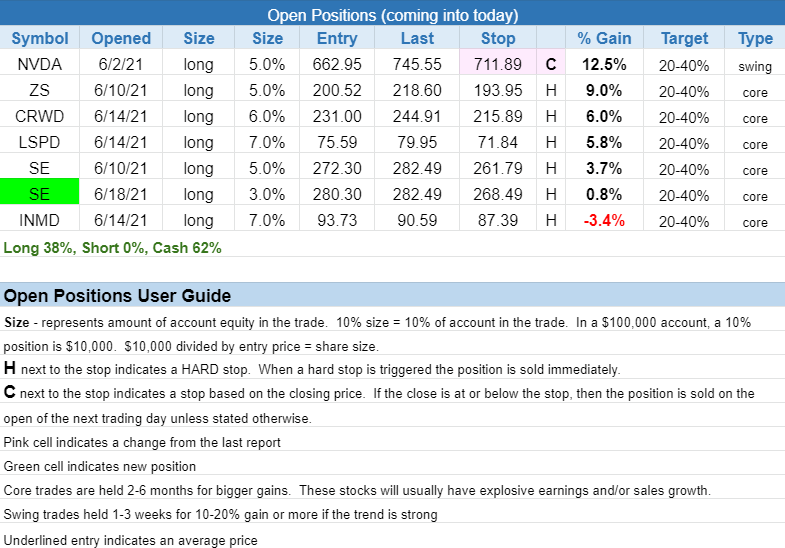Select the LSPD symbol cell
This screenshot has height=548, width=785.
point(40,142)
